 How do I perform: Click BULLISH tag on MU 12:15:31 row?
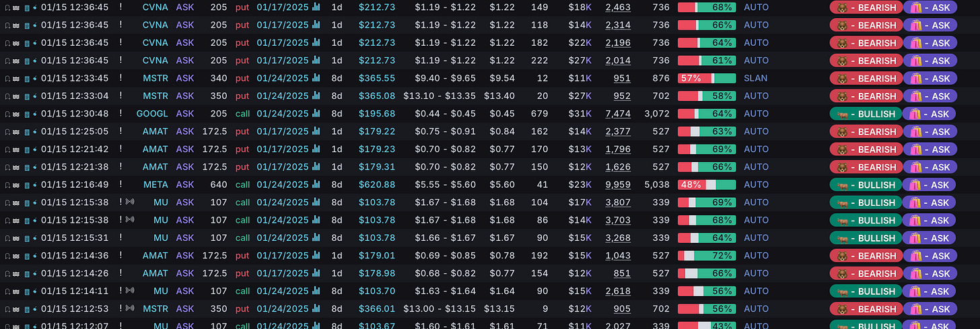[866, 237]
